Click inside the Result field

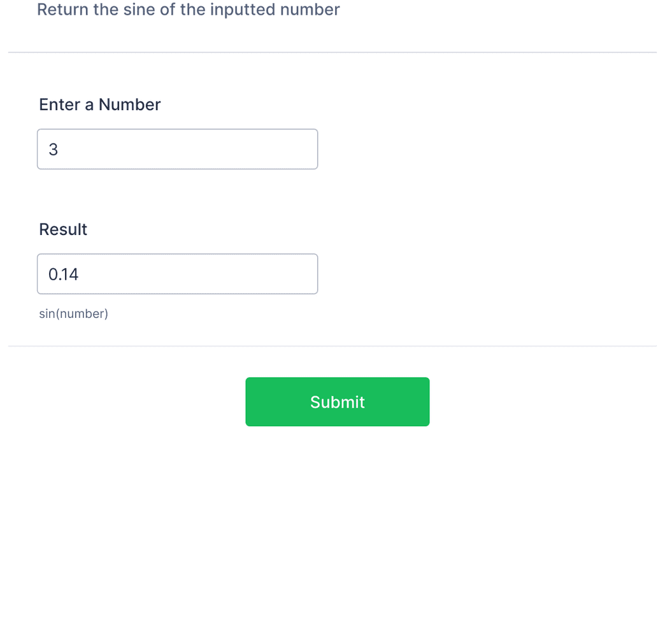pyautogui.click(x=177, y=273)
